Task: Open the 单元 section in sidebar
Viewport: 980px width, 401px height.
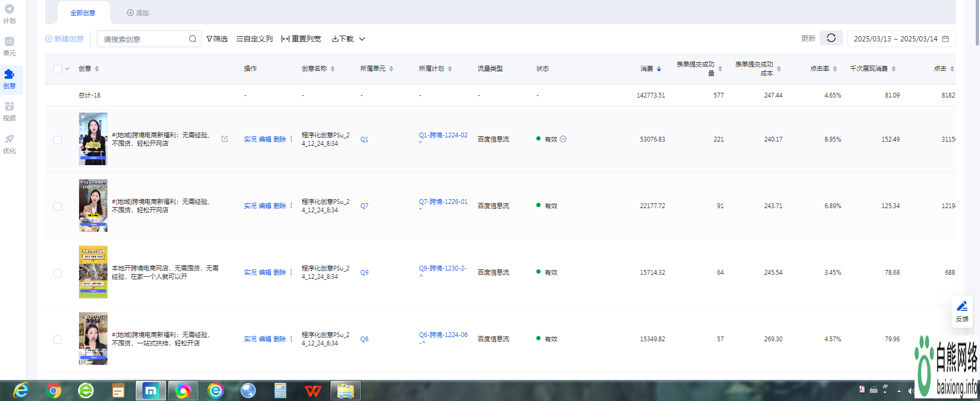Action: pos(9,46)
